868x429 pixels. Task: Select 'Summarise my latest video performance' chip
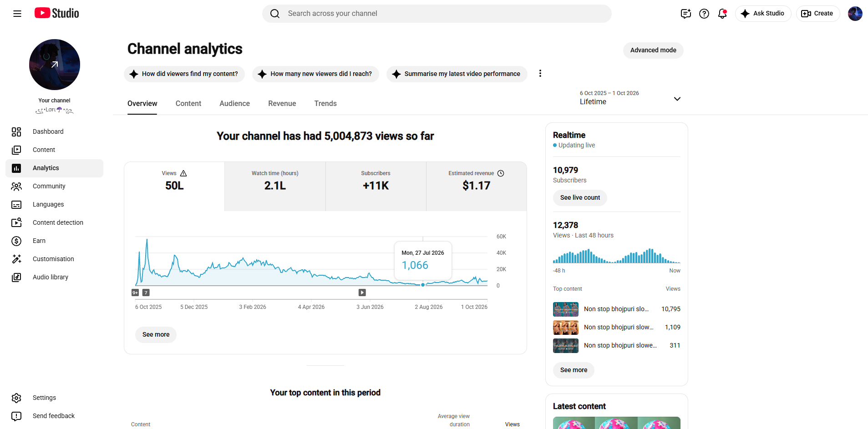coord(457,74)
